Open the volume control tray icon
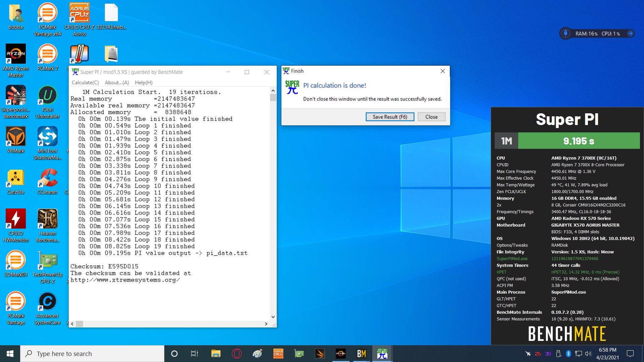Screen dimensions: 644x362 coord(588,354)
